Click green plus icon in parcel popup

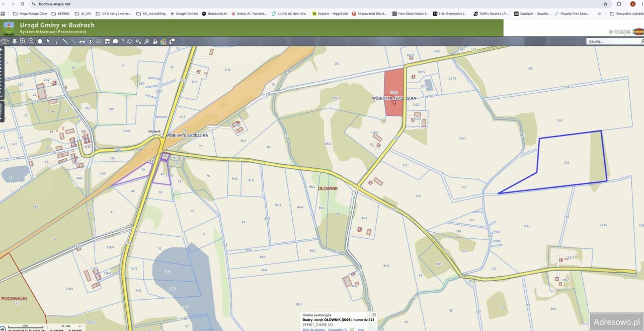click(x=352, y=329)
